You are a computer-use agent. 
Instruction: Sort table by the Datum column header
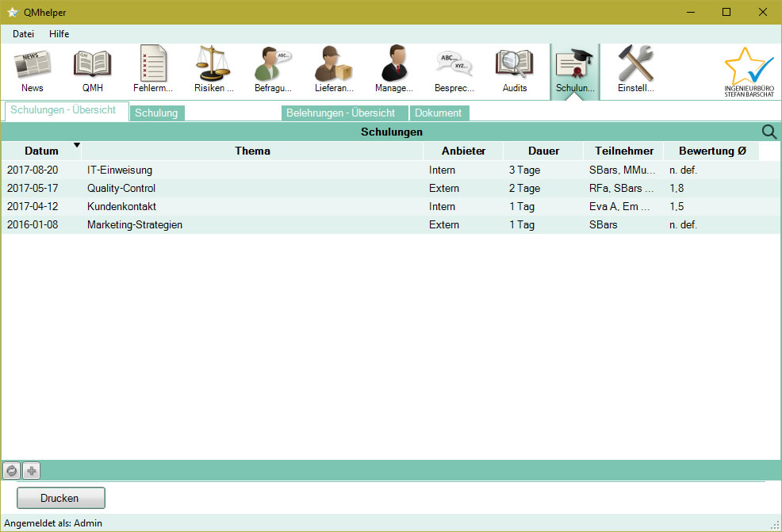tap(41, 151)
